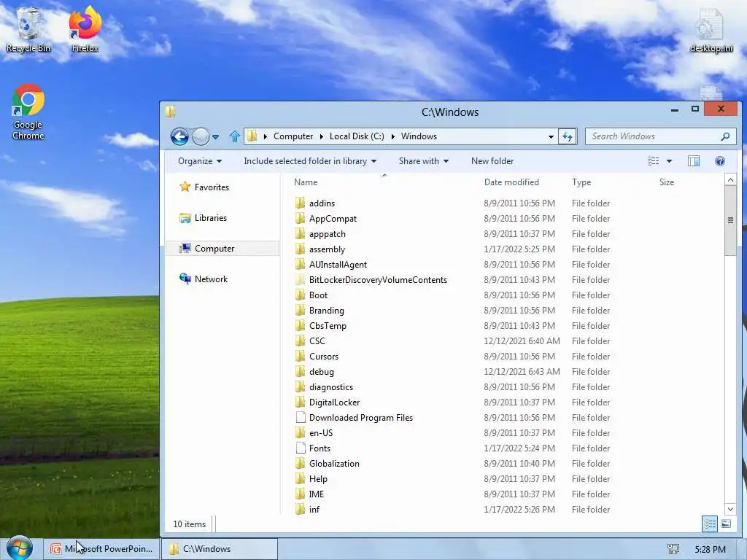The image size is (747, 560).
Task: Select the Boot folder icon
Action: click(300, 295)
